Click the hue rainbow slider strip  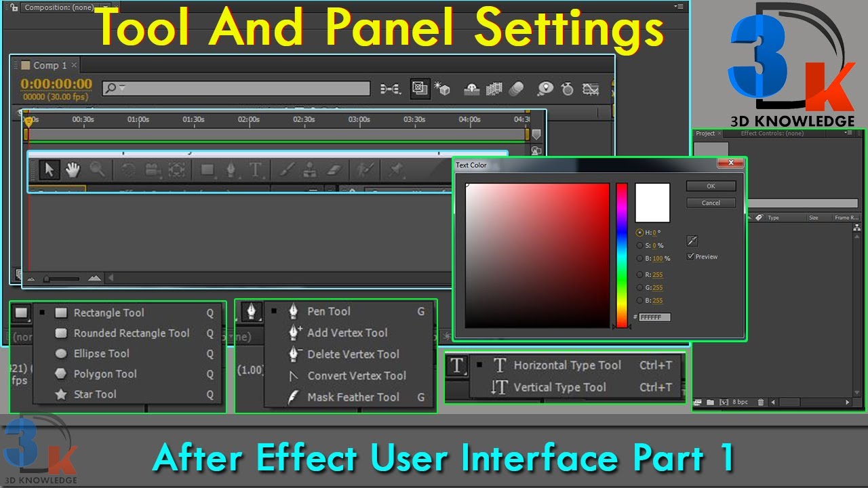[x=621, y=255]
